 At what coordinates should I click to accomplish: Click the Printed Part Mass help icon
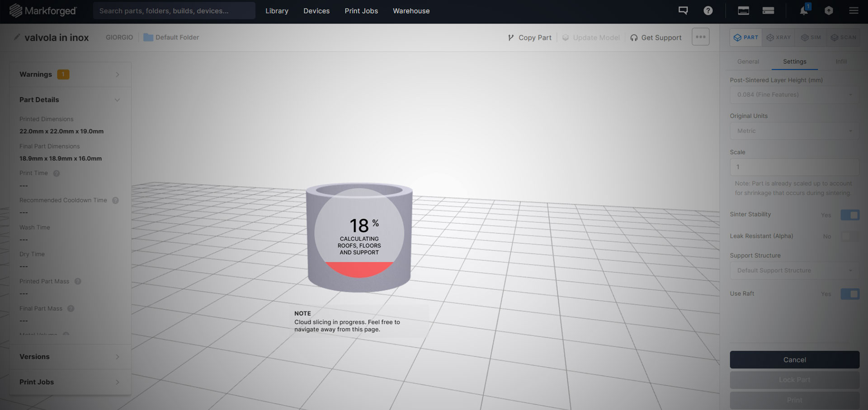[x=78, y=281]
